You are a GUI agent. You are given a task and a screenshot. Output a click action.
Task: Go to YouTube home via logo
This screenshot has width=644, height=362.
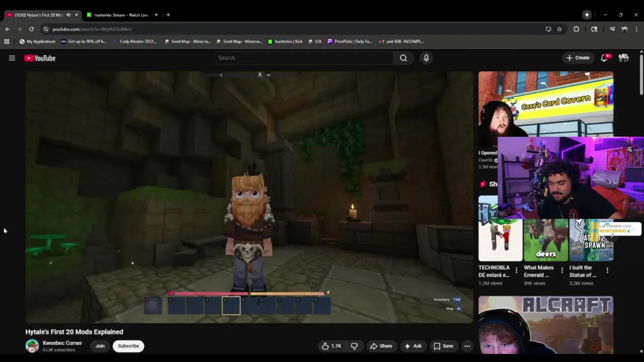point(40,58)
